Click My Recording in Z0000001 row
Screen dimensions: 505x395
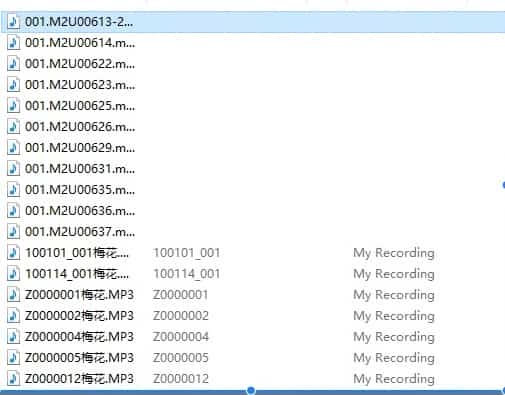coord(394,296)
